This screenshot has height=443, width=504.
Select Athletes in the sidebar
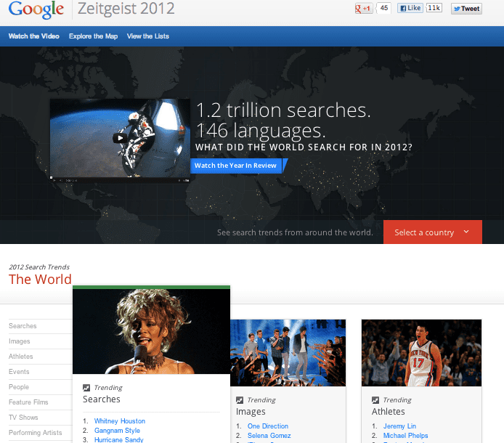pyautogui.click(x=20, y=356)
